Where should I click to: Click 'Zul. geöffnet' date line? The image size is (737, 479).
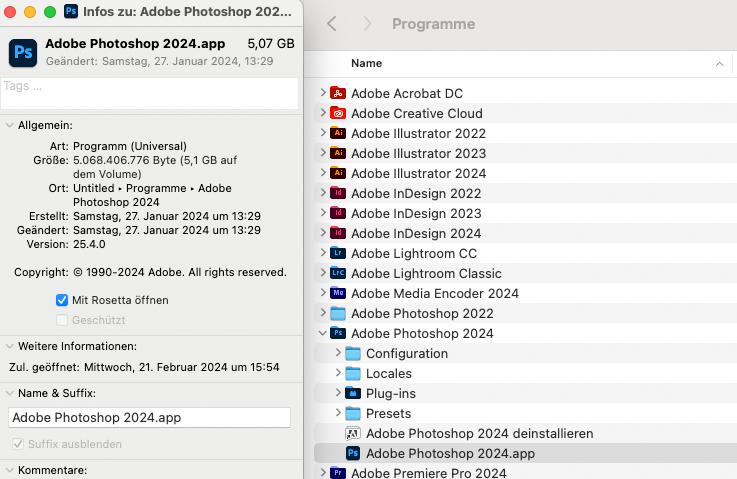(144, 367)
